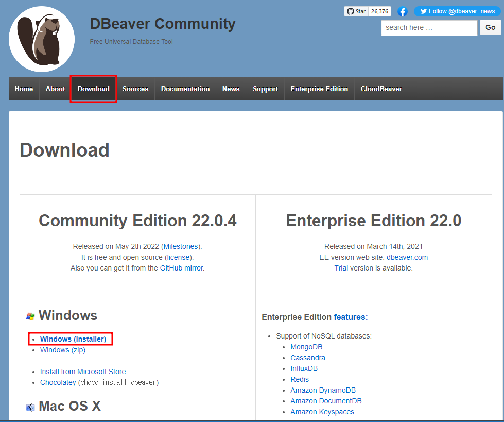The width and height of the screenshot is (504, 422).
Task: Open the GitHub star count 26,376
Action: pos(379,11)
